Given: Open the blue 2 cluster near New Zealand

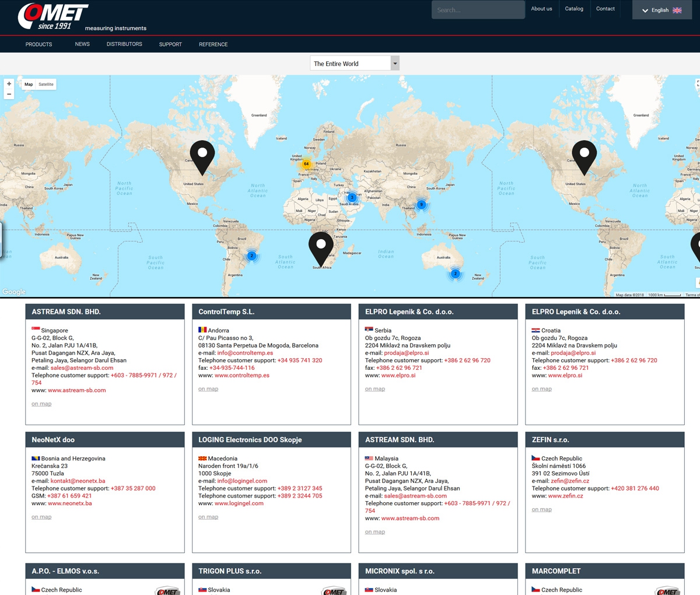Looking at the screenshot, I should pos(456,274).
